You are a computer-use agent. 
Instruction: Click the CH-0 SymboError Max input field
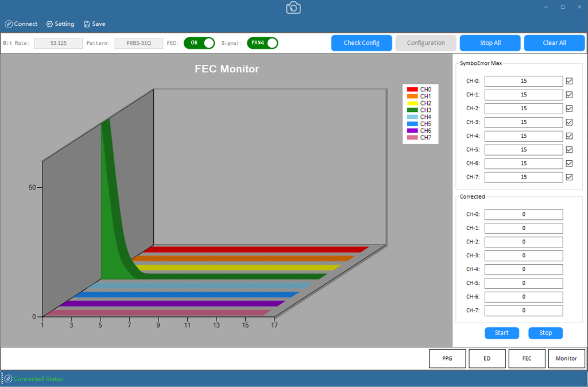pyautogui.click(x=524, y=81)
